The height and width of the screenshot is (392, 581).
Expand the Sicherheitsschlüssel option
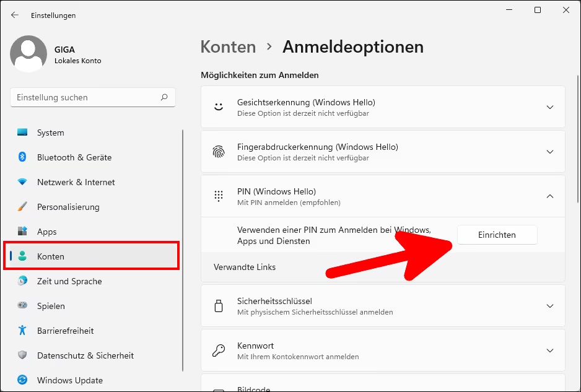pyautogui.click(x=549, y=306)
